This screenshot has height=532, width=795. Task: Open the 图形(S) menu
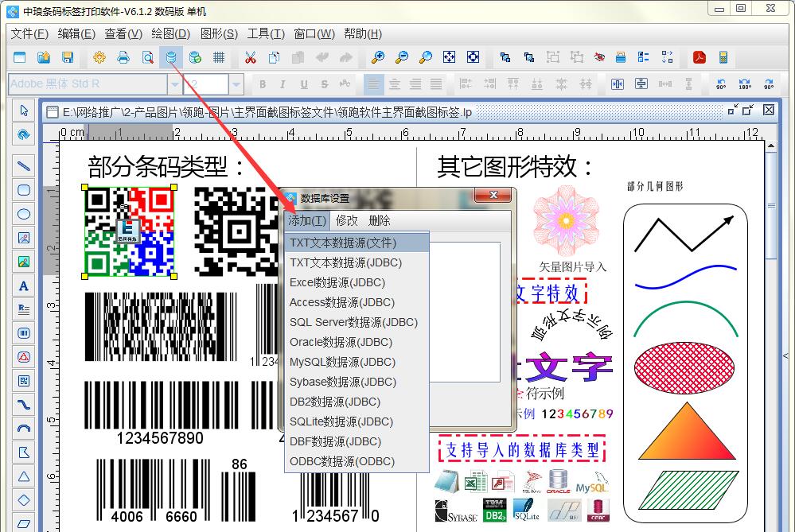tap(219, 34)
